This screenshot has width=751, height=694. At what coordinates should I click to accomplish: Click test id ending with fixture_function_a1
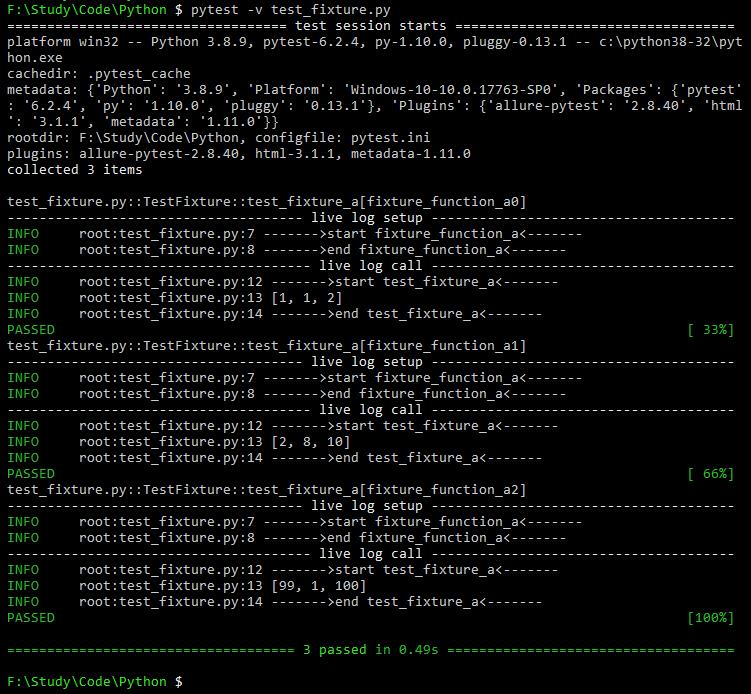click(x=267, y=346)
